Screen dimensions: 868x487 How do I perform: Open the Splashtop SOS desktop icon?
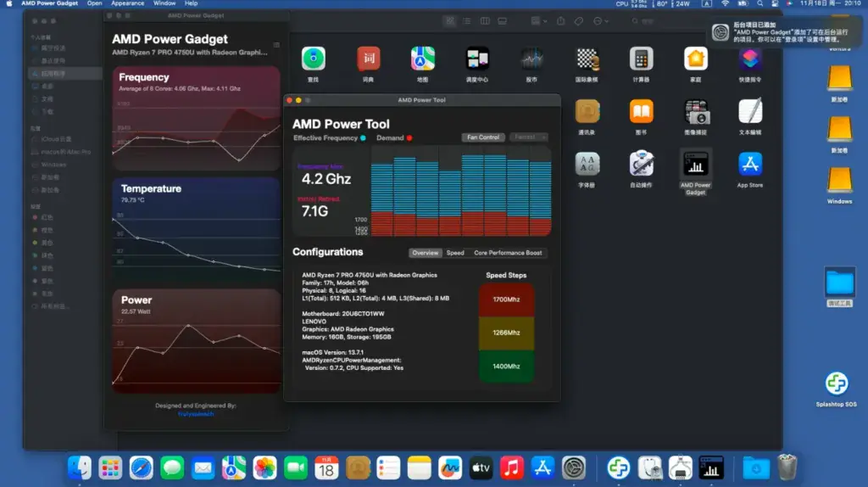pyautogui.click(x=837, y=383)
